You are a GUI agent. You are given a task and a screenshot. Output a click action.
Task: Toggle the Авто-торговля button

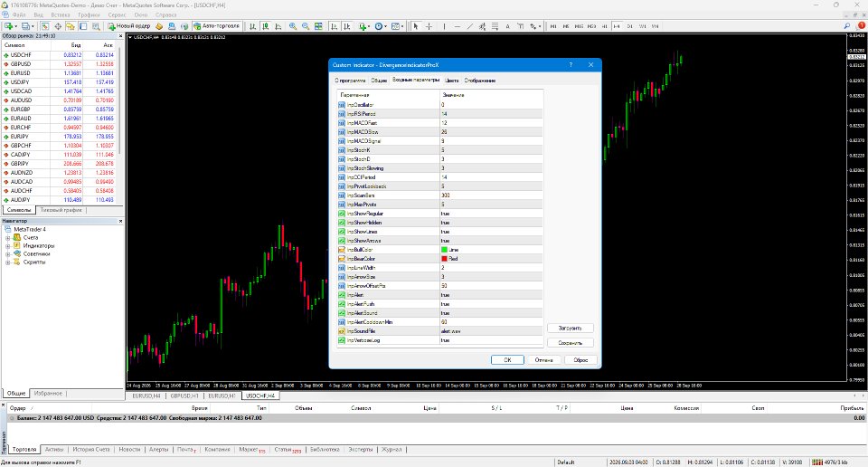click(216, 26)
